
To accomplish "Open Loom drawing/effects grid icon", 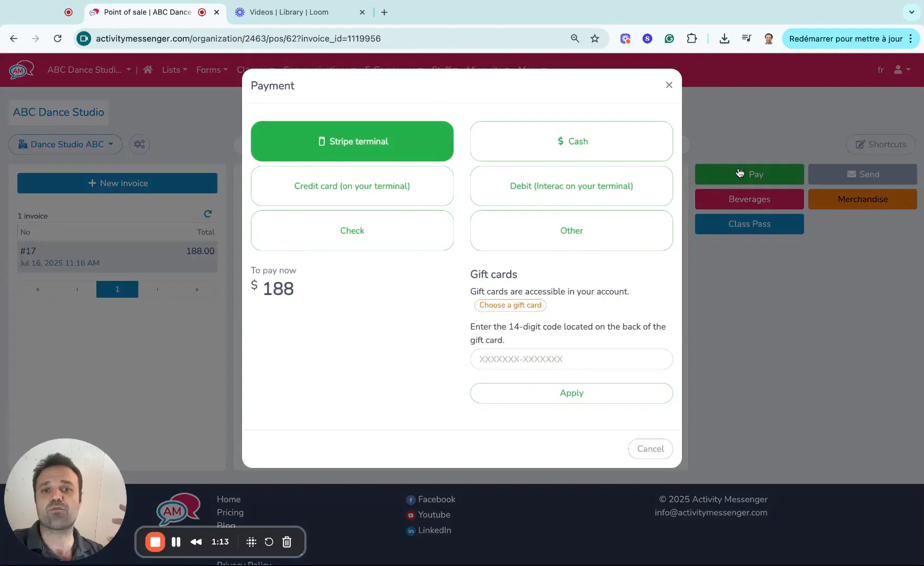I will pyautogui.click(x=251, y=542).
